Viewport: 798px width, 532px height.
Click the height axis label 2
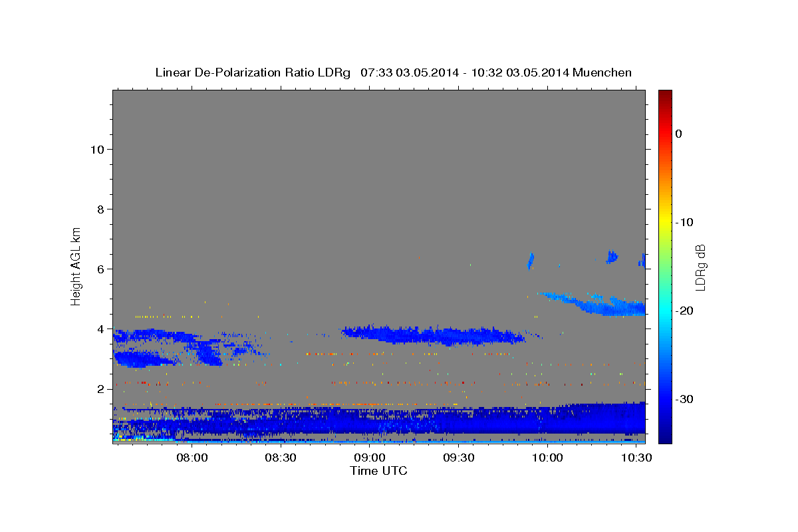coord(101,389)
